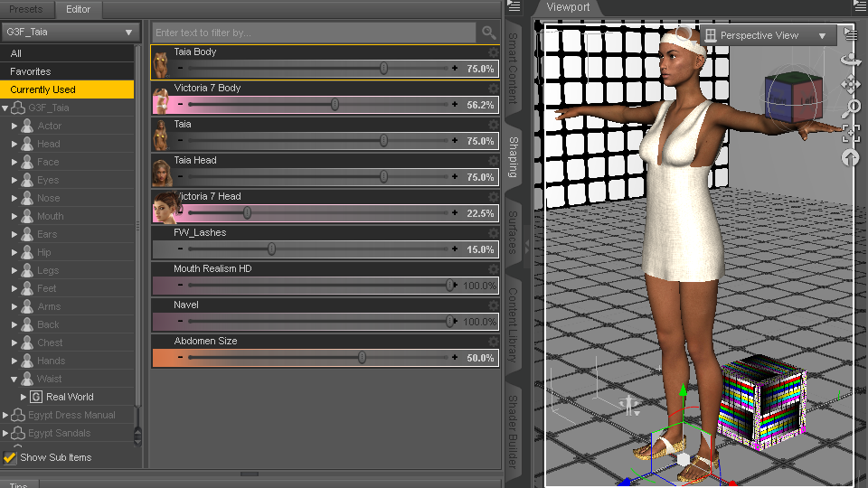Screen dimensions: 868x488
Task: Click the Taia Body slider handle
Action: point(383,68)
